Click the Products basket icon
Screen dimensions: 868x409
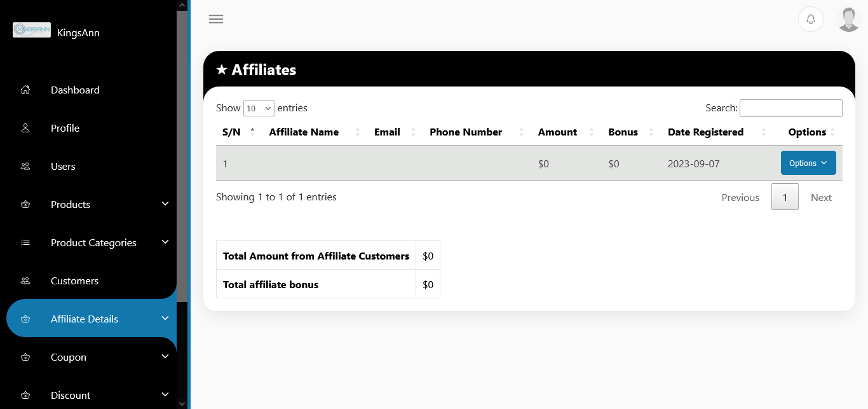pyautogui.click(x=25, y=204)
